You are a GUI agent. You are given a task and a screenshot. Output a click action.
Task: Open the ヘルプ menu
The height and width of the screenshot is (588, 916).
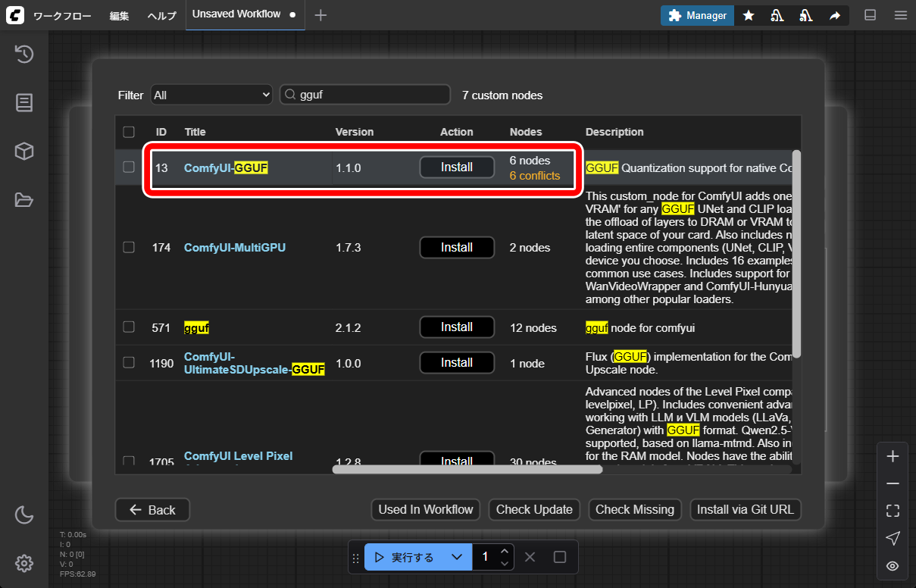162,15
